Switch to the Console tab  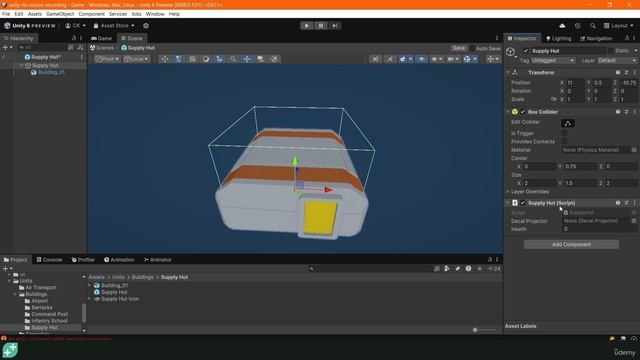pos(49,260)
